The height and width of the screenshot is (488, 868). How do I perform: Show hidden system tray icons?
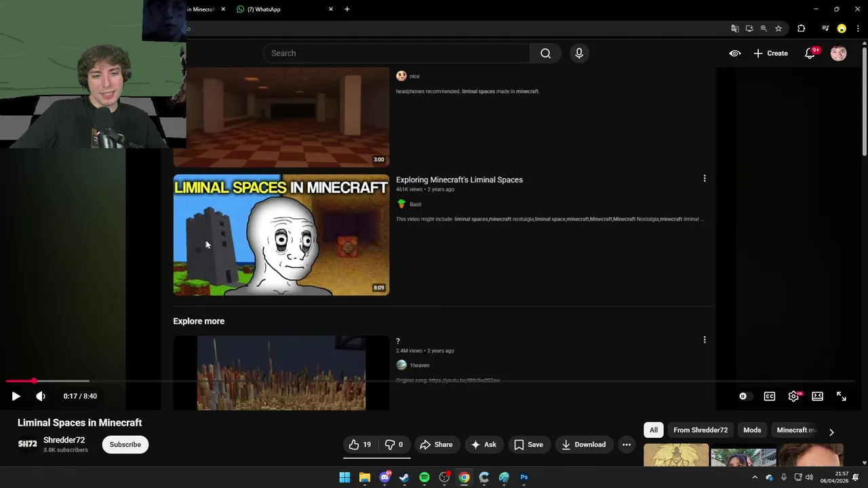(x=755, y=477)
